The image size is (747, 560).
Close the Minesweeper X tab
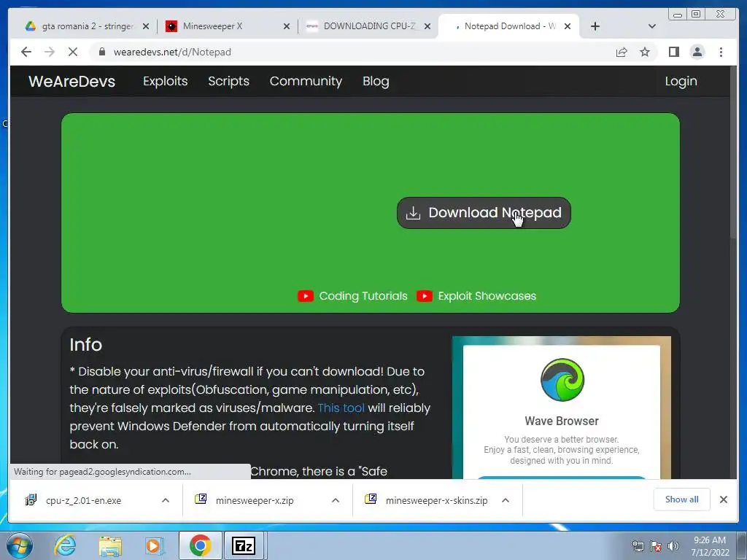(286, 26)
